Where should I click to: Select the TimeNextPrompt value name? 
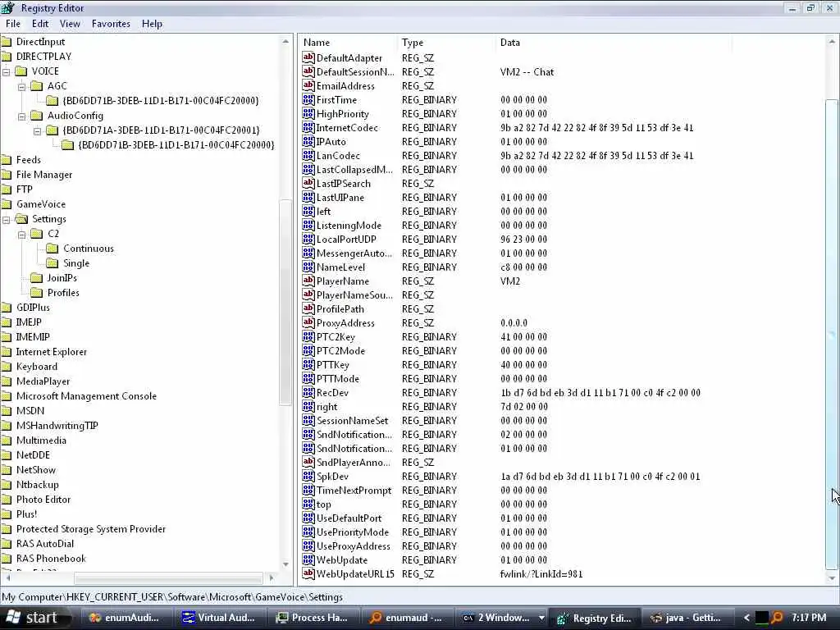354,491
